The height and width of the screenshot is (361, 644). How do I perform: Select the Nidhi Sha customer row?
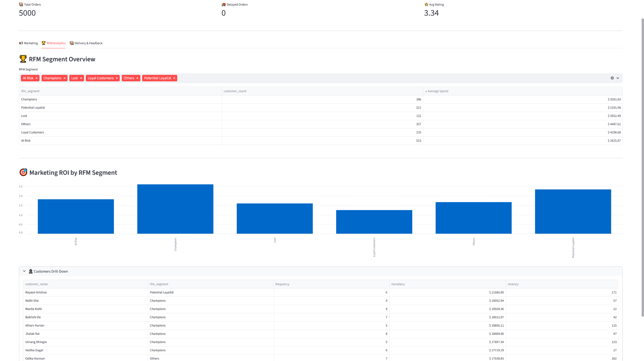point(32,301)
